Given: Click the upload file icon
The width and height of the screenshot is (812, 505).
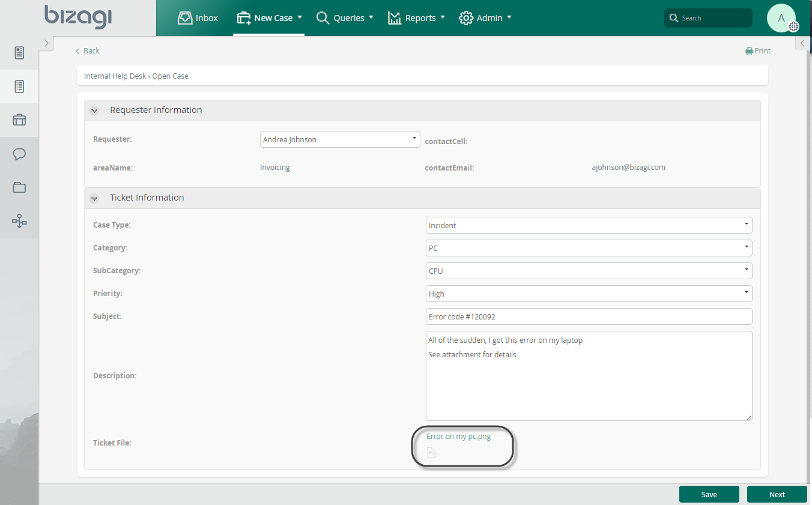Looking at the screenshot, I should (432, 453).
